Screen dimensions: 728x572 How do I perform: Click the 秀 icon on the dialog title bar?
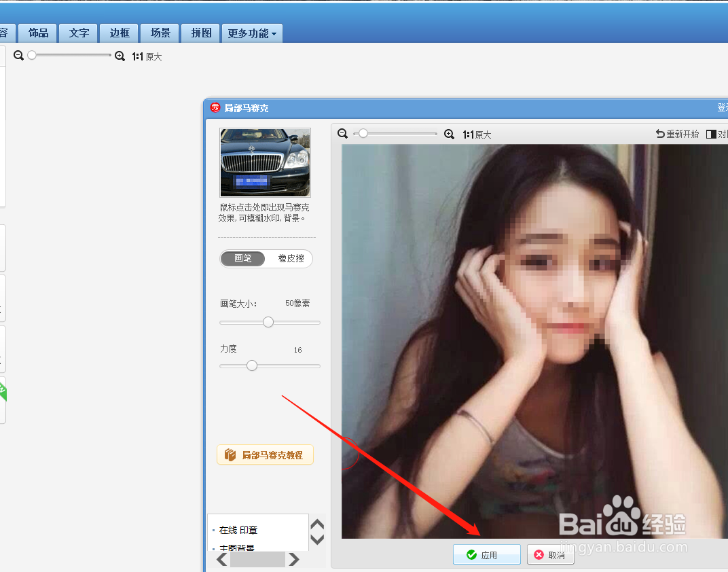click(x=216, y=107)
